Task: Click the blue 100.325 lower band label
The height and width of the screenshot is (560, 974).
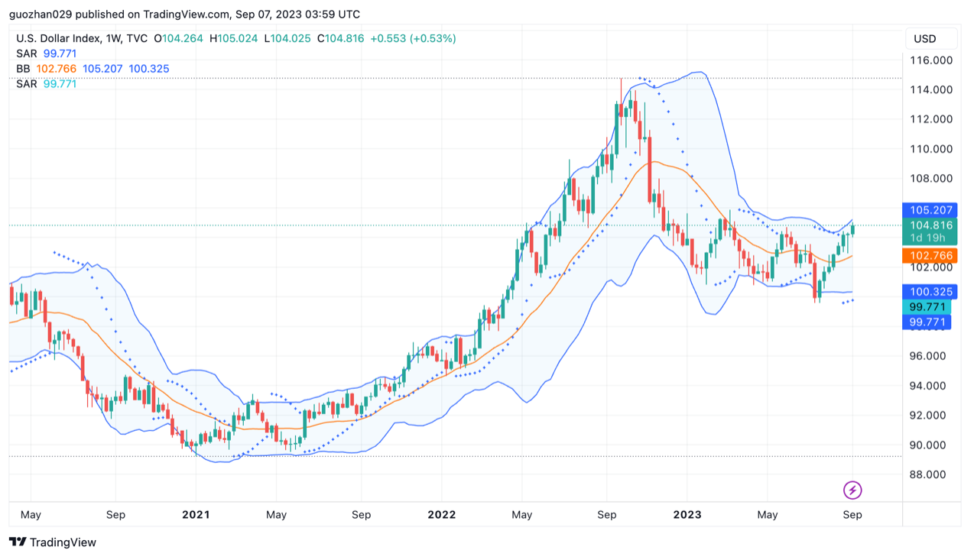Action: pyautogui.click(x=929, y=292)
